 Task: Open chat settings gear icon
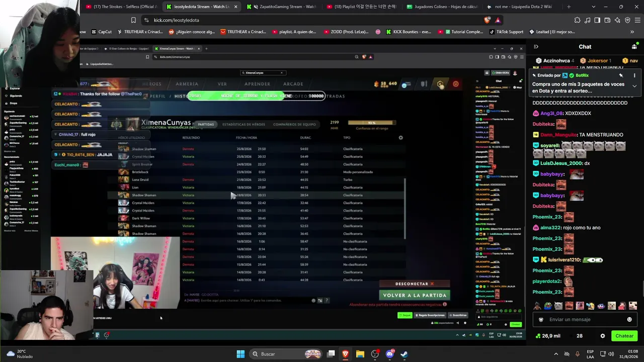click(x=603, y=336)
